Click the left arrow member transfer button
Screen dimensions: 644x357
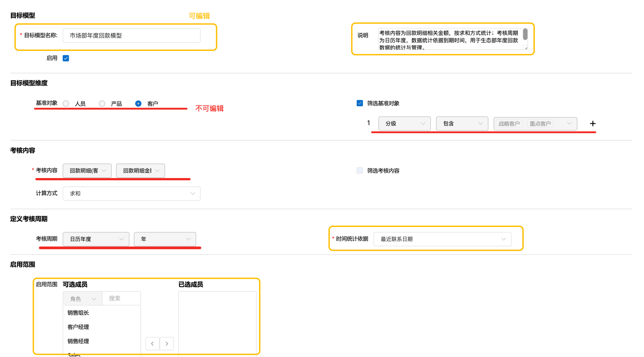point(152,343)
